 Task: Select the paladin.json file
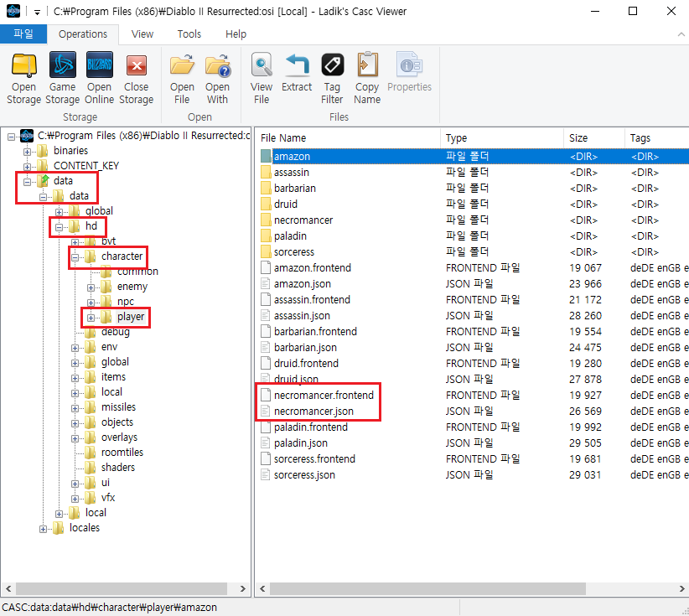[x=301, y=443]
